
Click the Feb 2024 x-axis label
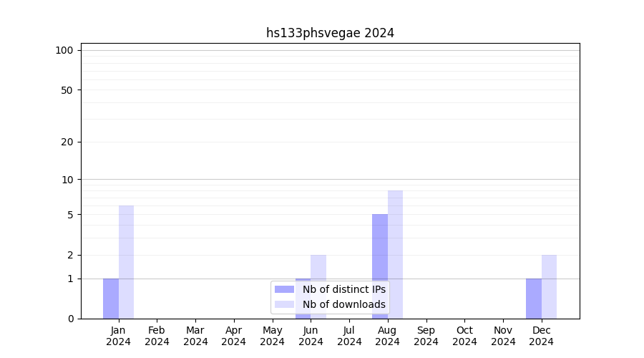157,336
